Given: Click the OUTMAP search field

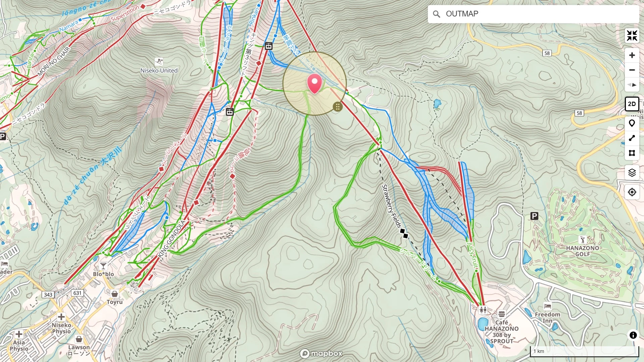Looking at the screenshot, I should (x=533, y=14).
